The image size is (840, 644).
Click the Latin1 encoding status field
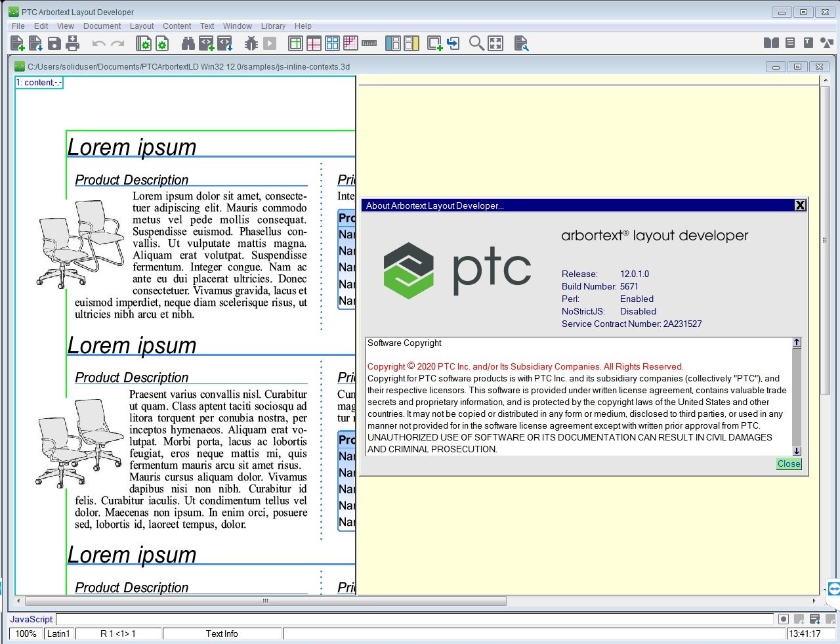click(x=59, y=633)
